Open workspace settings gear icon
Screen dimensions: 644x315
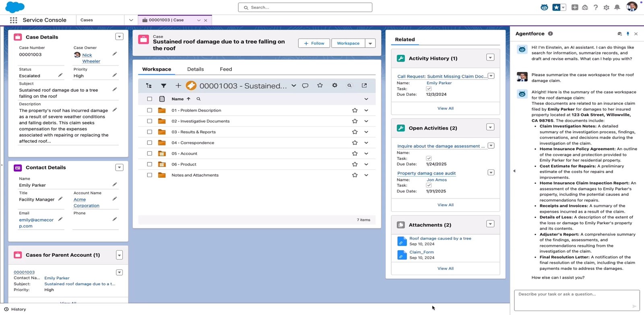(x=334, y=85)
